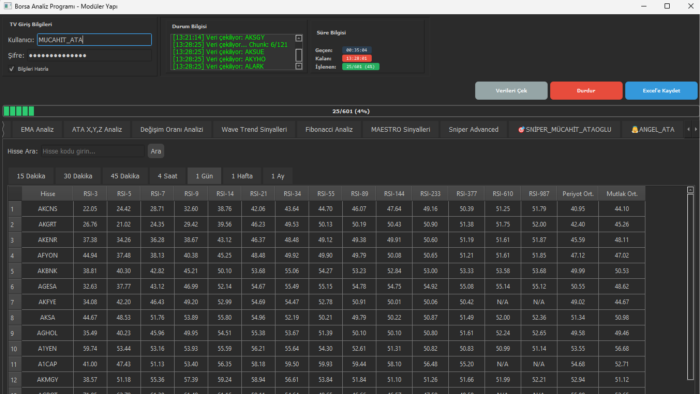The width and height of the screenshot is (700, 394).
Task: Click the table scroll-up arrow
Action: click(x=690, y=190)
